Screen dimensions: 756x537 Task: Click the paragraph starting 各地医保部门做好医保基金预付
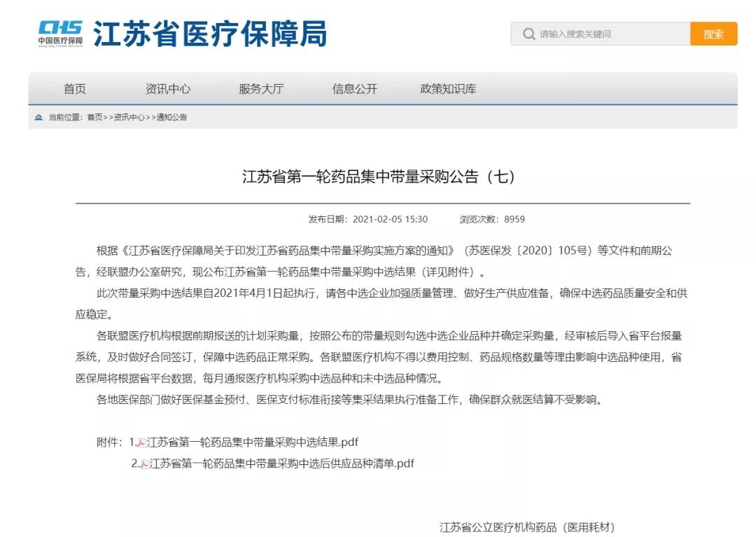tap(350, 400)
